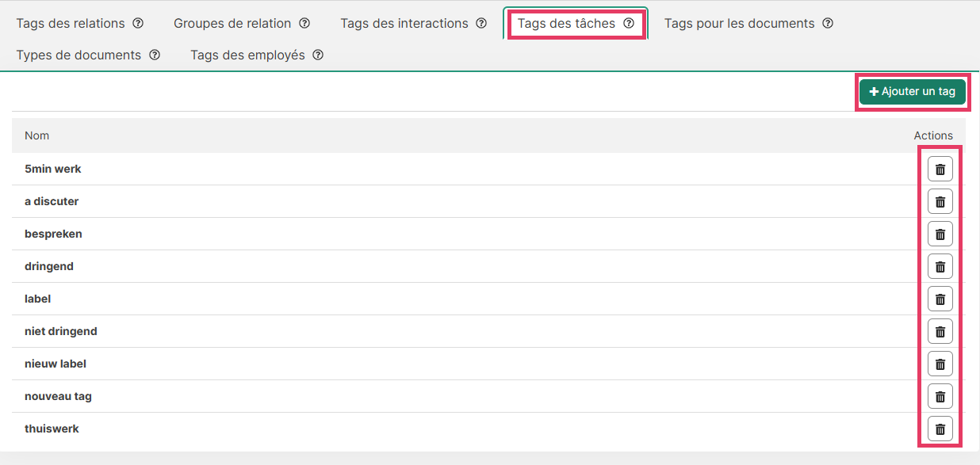The width and height of the screenshot is (980, 465).
Task: Remove the 'dringend' tag via trash icon
Action: pyautogui.click(x=940, y=266)
